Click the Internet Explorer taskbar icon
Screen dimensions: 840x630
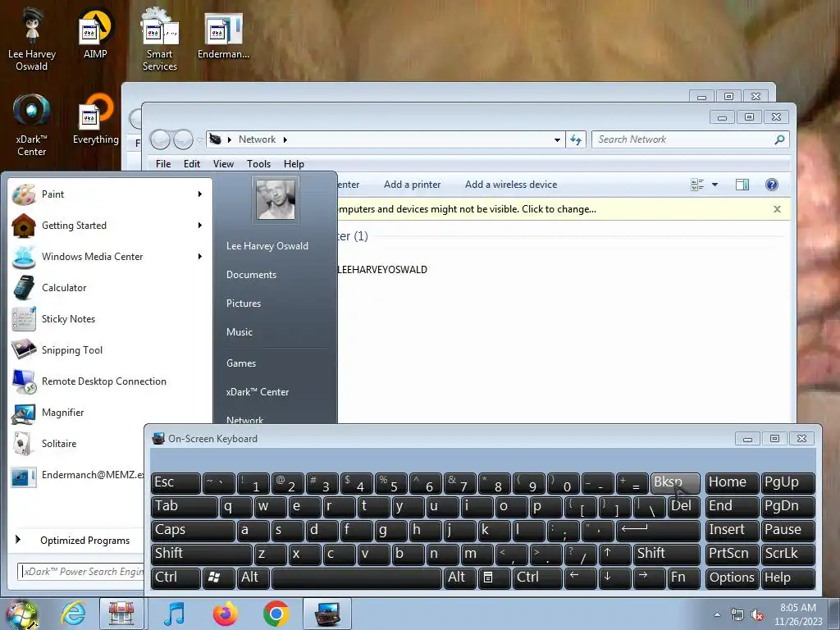click(x=73, y=614)
